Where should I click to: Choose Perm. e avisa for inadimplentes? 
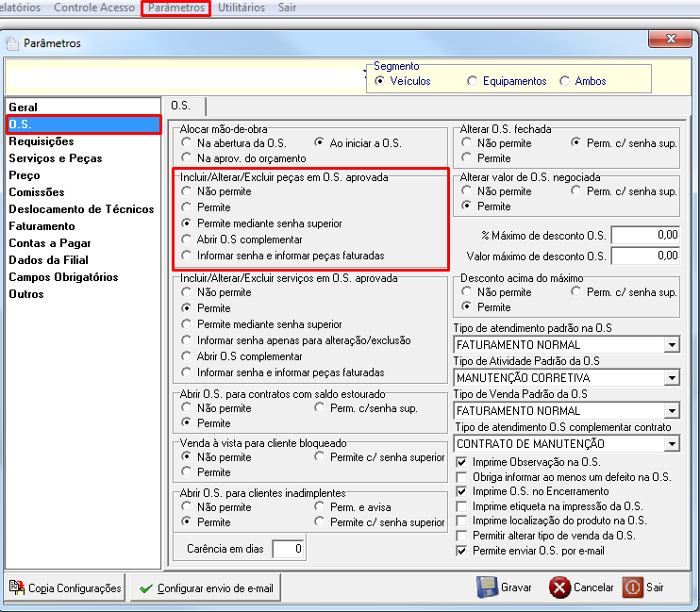click(319, 507)
